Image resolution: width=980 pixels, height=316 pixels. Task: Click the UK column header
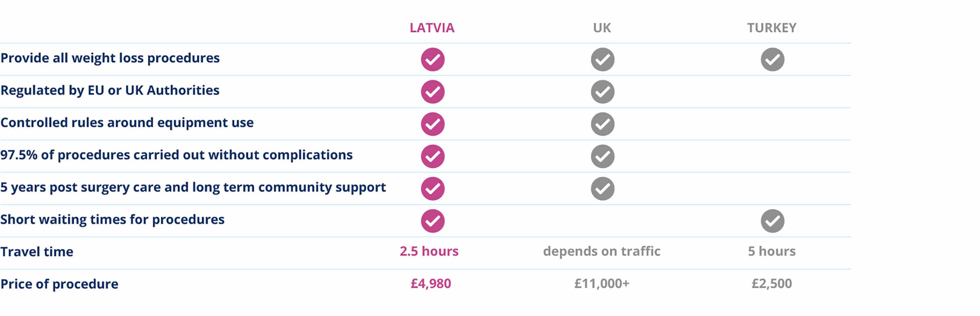point(602,28)
